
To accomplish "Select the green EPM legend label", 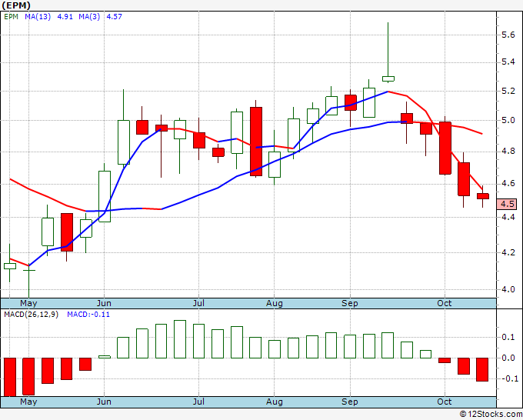I will (11, 17).
